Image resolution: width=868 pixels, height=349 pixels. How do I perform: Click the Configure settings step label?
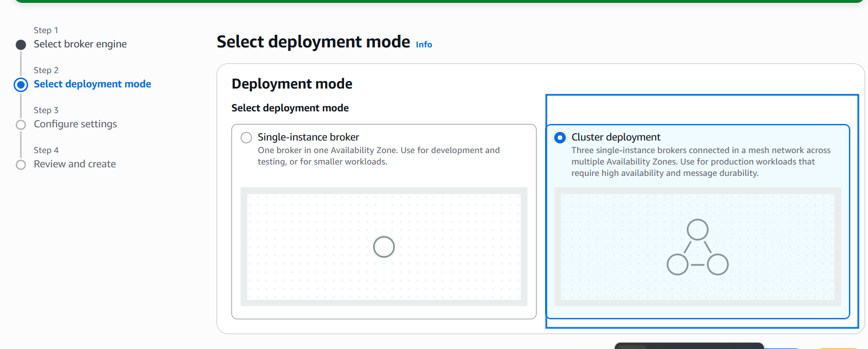75,124
